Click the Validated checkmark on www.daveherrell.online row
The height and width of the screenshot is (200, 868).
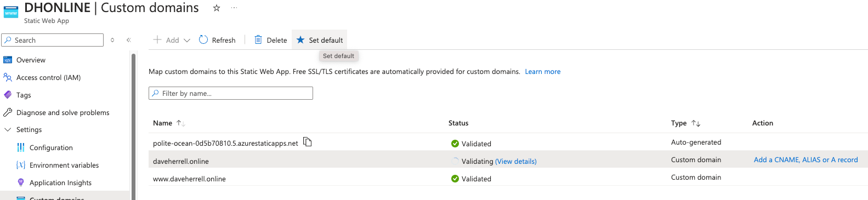pyautogui.click(x=455, y=179)
